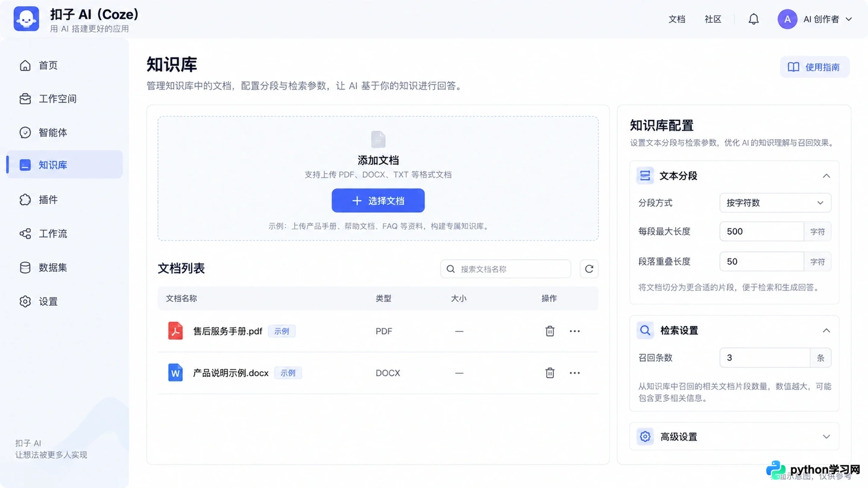868x488 pixels.
Task: Collapse the 检索设置 section
Action: [826, 331]
